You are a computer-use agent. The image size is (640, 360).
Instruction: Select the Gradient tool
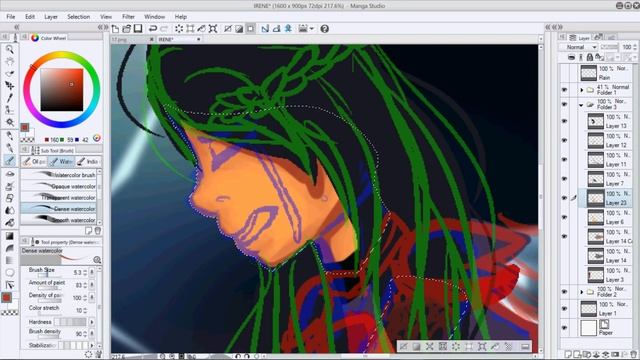coord(9,236)
